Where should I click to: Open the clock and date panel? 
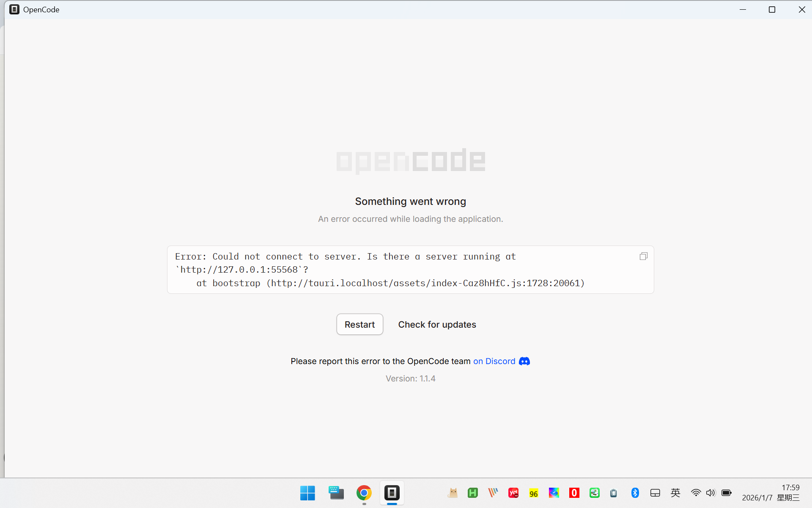[771, 493]
